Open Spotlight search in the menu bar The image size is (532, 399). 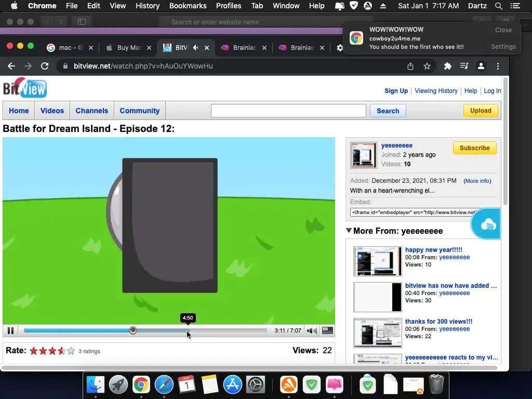click(498, 6)
